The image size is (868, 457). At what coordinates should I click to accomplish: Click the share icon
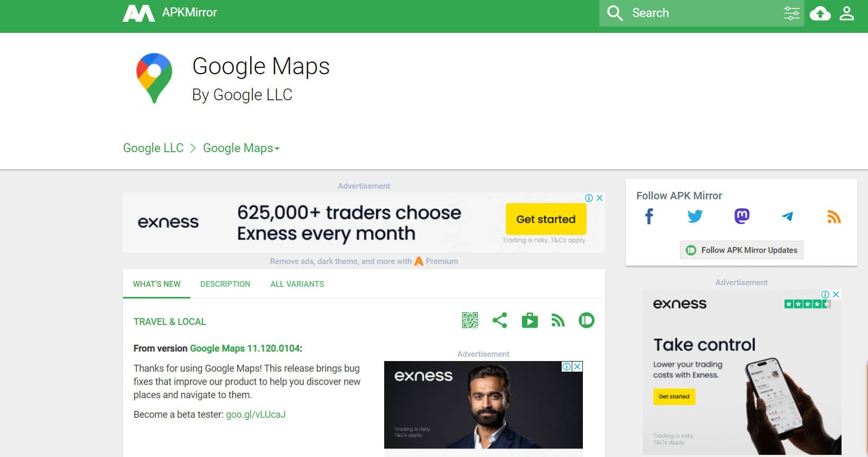[x=500, y=320]
